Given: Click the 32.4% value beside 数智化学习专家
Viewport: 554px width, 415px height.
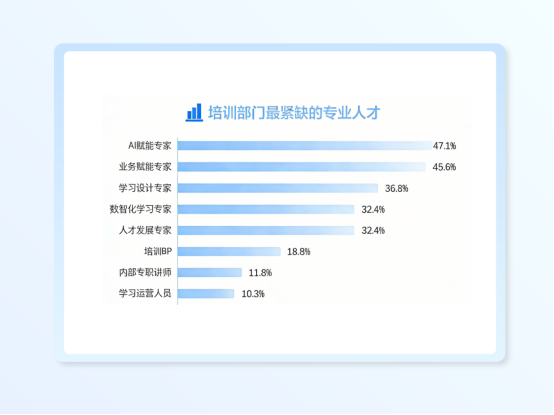Looking at the screenshot, I should [373, 209].
